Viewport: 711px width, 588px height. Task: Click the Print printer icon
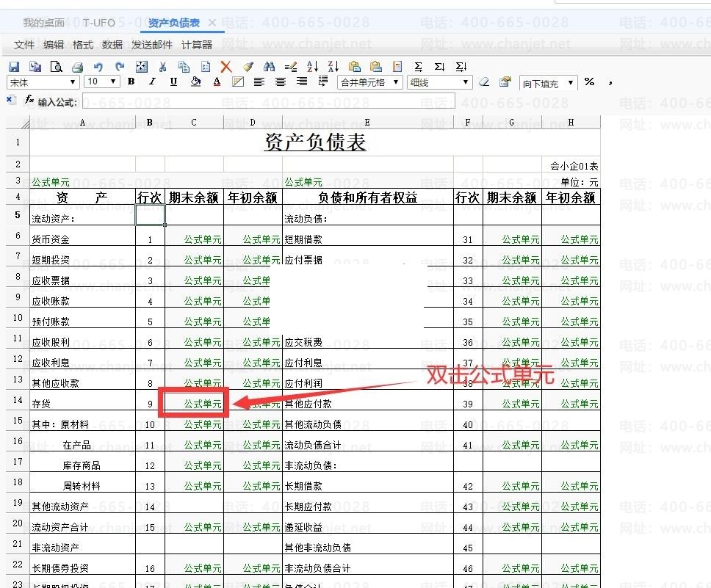pos(78,67)
